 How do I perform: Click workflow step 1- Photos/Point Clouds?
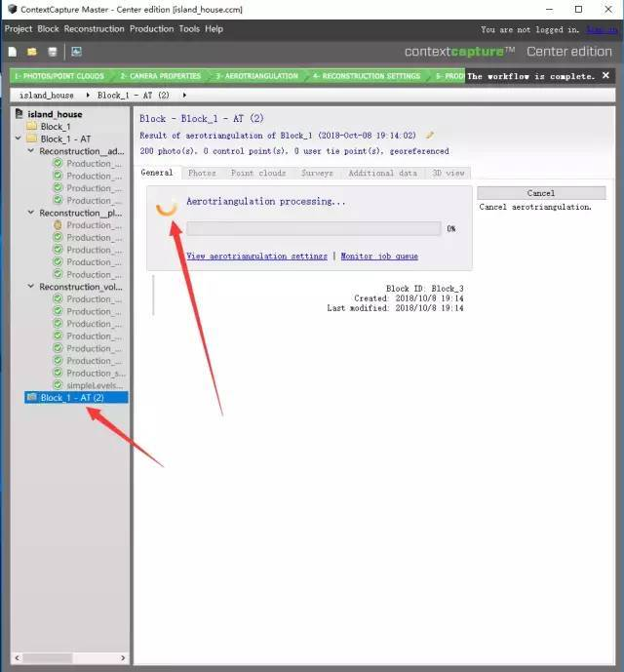point(59,76)
